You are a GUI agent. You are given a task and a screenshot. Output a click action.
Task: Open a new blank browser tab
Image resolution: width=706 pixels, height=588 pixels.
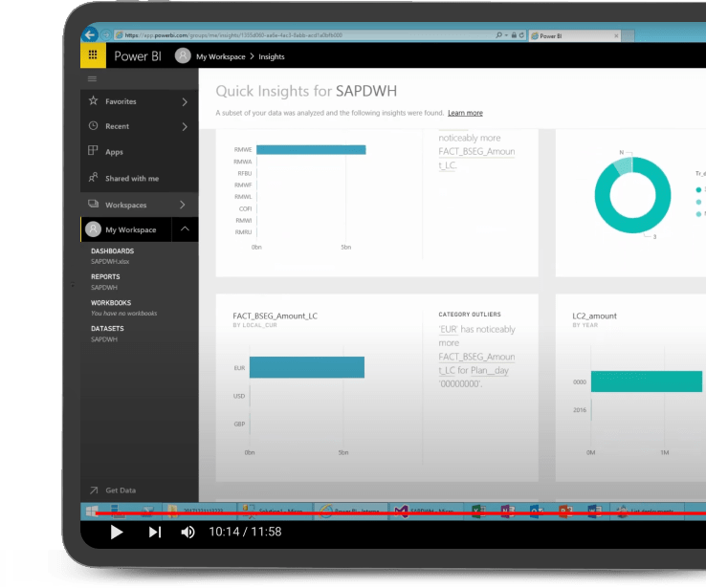(x=629, y=36)
